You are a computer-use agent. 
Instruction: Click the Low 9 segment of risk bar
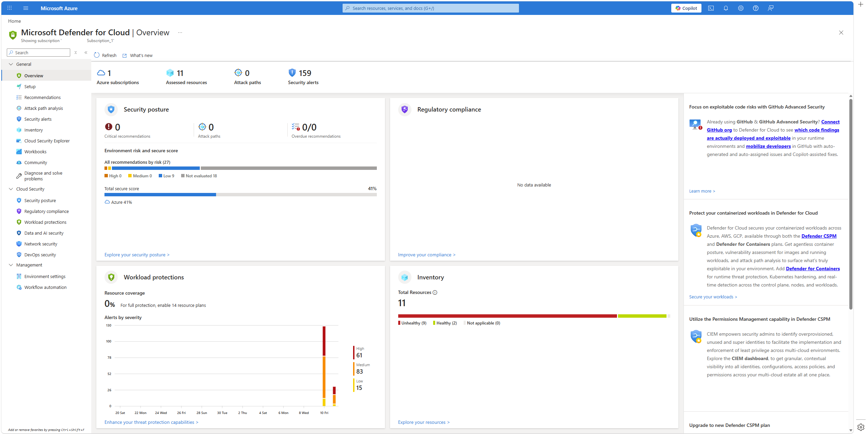point(156,168)
